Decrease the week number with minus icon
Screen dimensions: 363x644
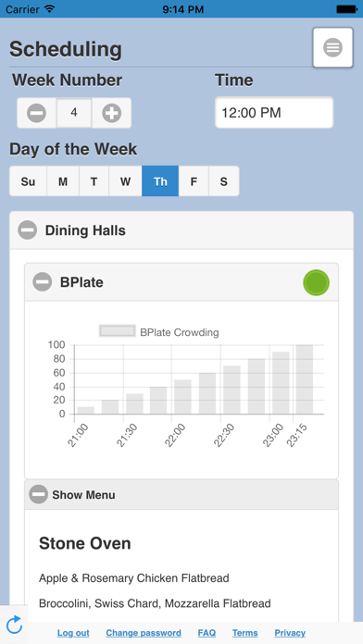[x=37, y=113]
